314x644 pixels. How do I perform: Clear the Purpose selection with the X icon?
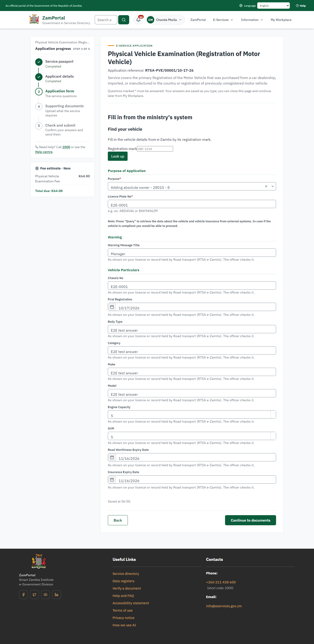click(266, 186)
